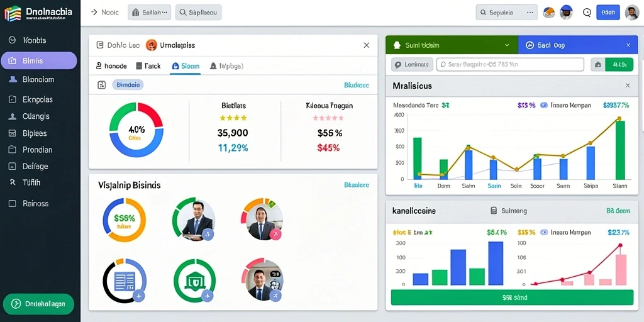Switch to the Sioam tab

(x=186, y=65)
